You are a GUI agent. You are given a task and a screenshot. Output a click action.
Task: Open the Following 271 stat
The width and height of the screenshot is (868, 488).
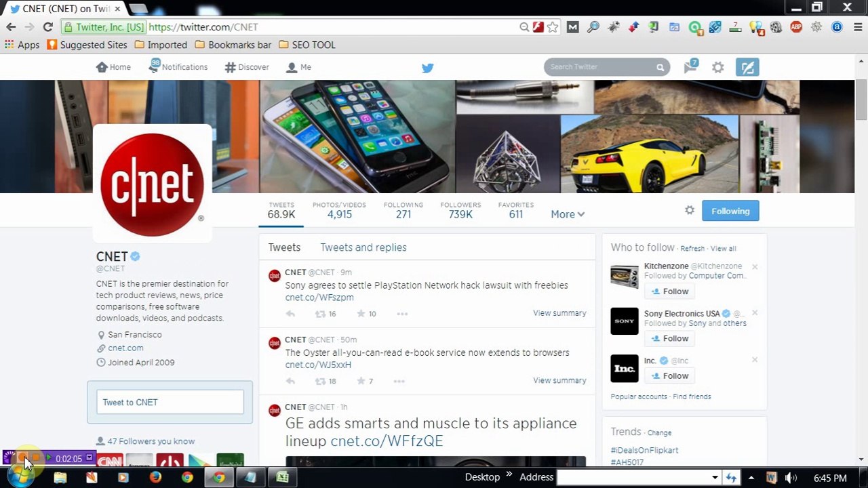(x=403, y=210)
